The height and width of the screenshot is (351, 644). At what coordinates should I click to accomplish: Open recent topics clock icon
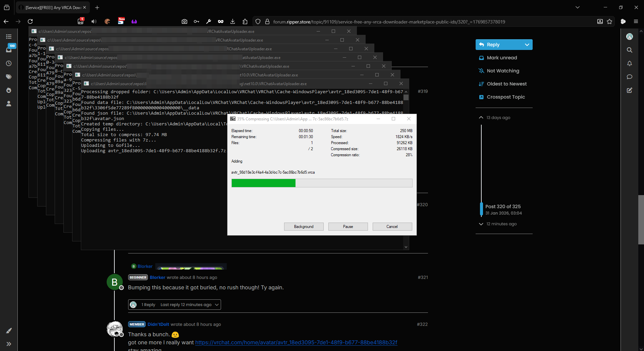pos(9,63)
